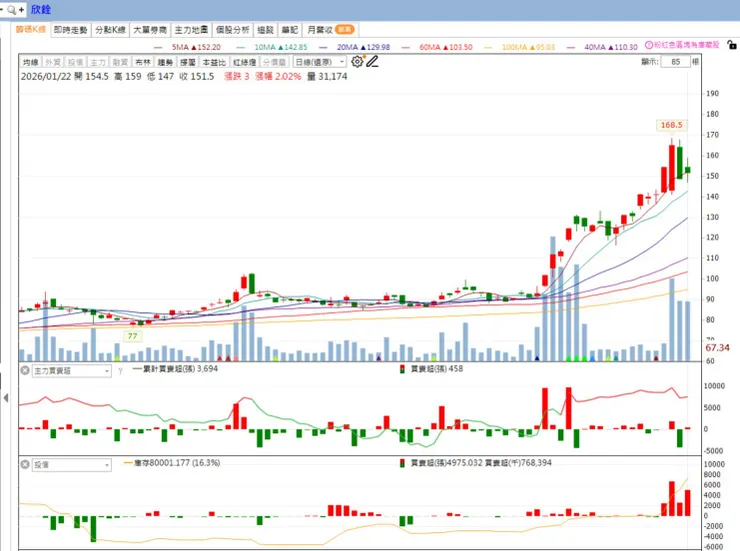Select the orange K線 tab
The image size is (740, 551).
click(31, 29)
